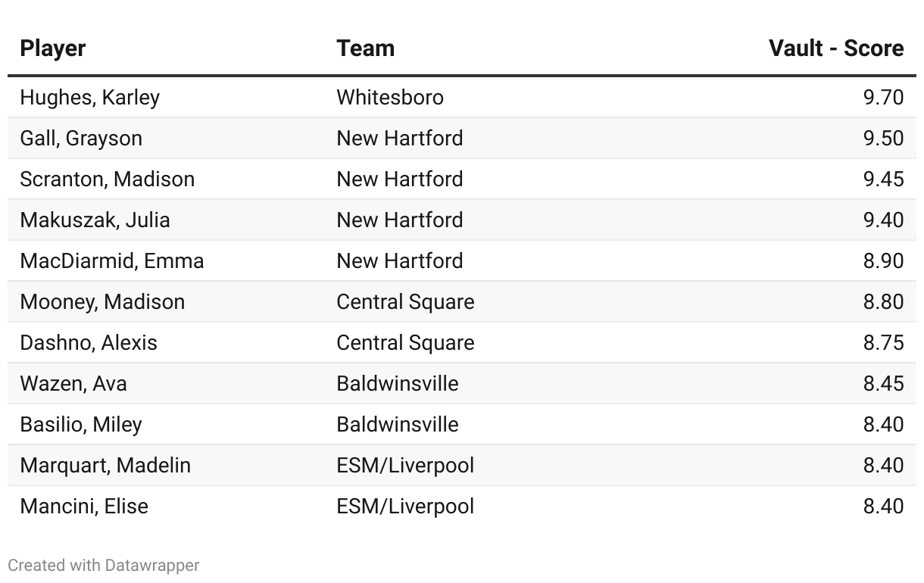924x583 pixels.
Task: Click the Whitesboro team cell
Action: [390, 98]
